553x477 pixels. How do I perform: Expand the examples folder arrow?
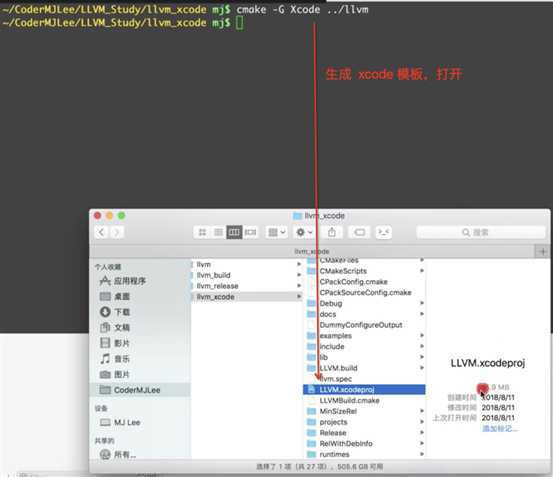point(421,336)
